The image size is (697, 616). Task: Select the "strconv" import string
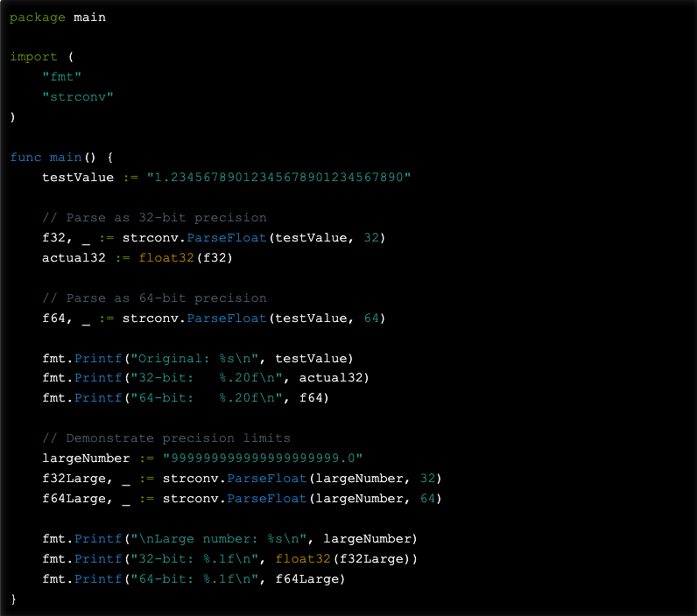pyautogui.click(x=78, y=97)
